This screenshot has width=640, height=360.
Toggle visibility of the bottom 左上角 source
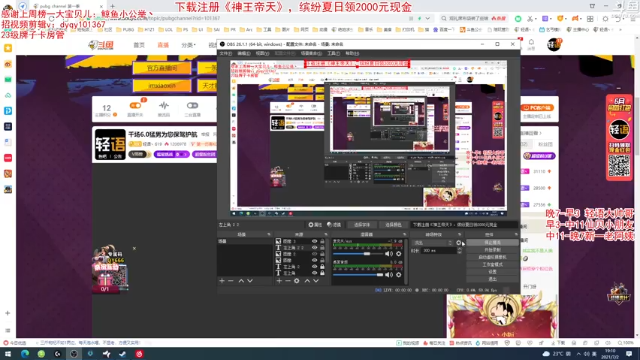(x=314, y=272)
